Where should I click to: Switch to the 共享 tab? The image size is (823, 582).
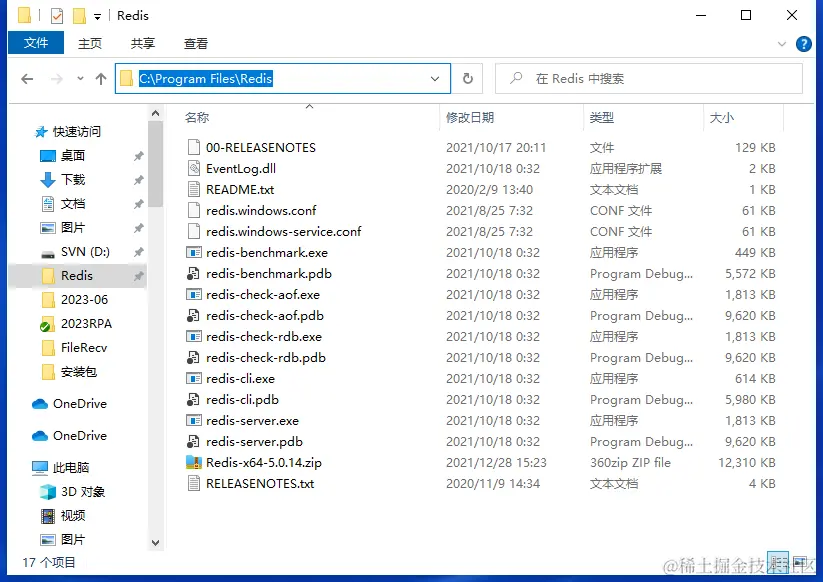click(142, 43)
